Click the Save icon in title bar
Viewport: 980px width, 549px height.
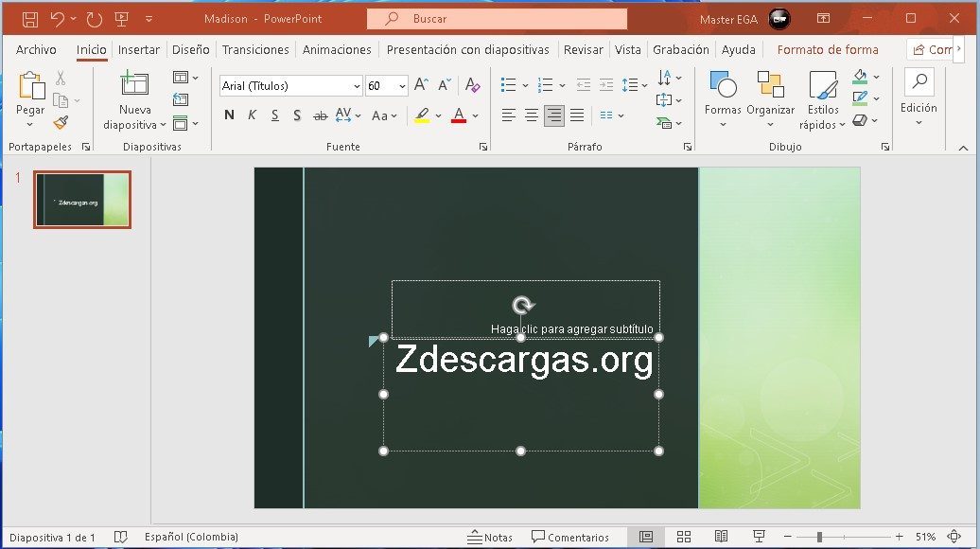point(30,19)
